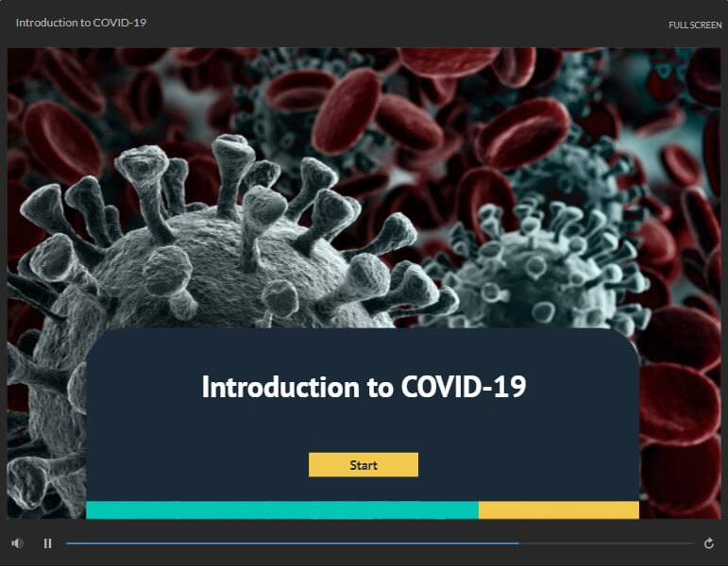Viewport: 728px width, 567px height.
Task: Replay the slide with circular arrow icon
Action: (x=708, y=542)
